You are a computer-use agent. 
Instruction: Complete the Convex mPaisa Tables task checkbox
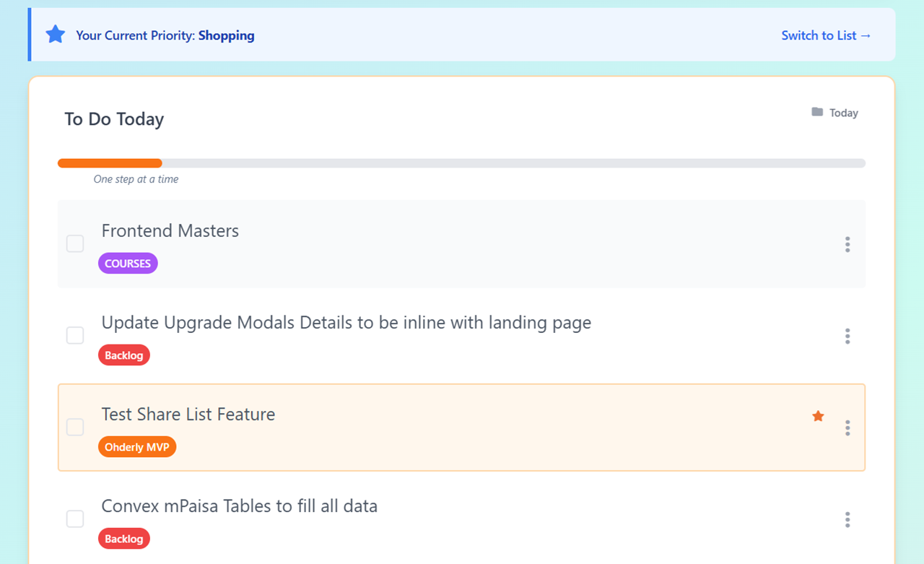coord(75,519)
